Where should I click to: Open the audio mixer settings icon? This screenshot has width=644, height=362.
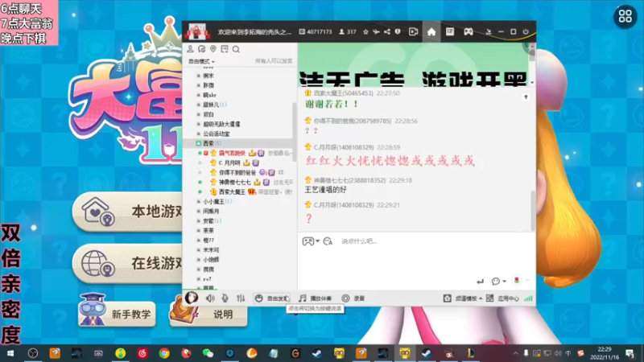point(241,298)
